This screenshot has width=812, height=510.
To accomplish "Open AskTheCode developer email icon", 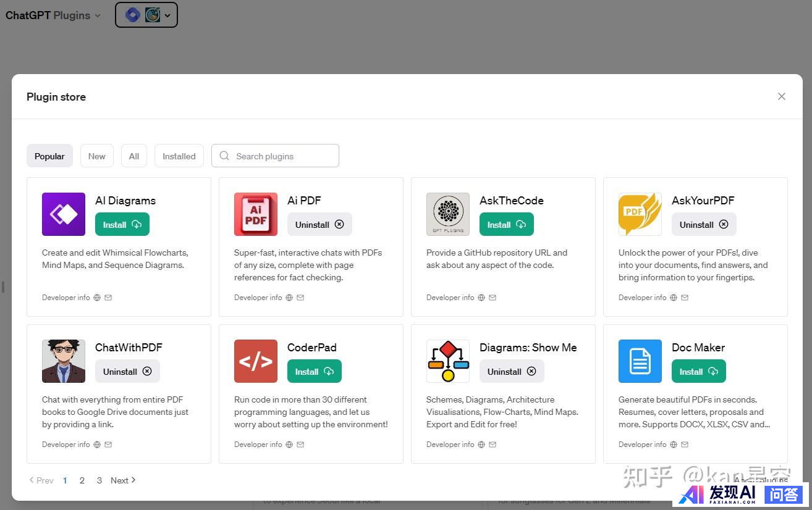I will (493, 298).
